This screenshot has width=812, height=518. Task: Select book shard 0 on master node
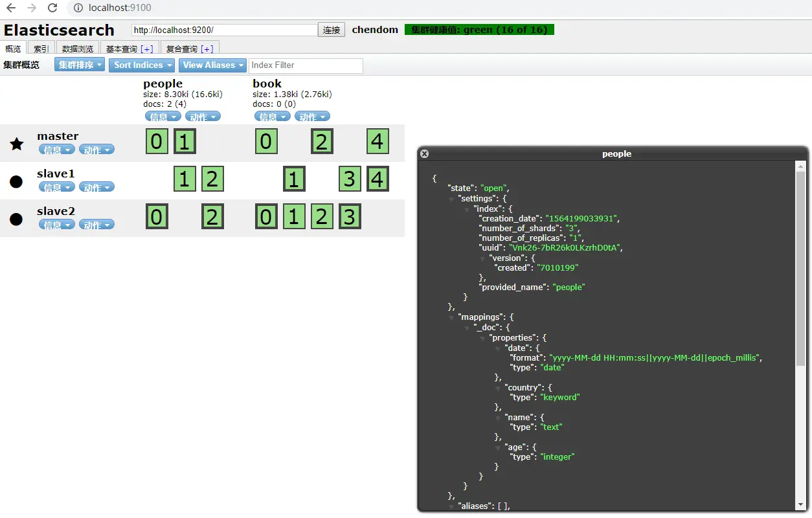tap(265, 141)
